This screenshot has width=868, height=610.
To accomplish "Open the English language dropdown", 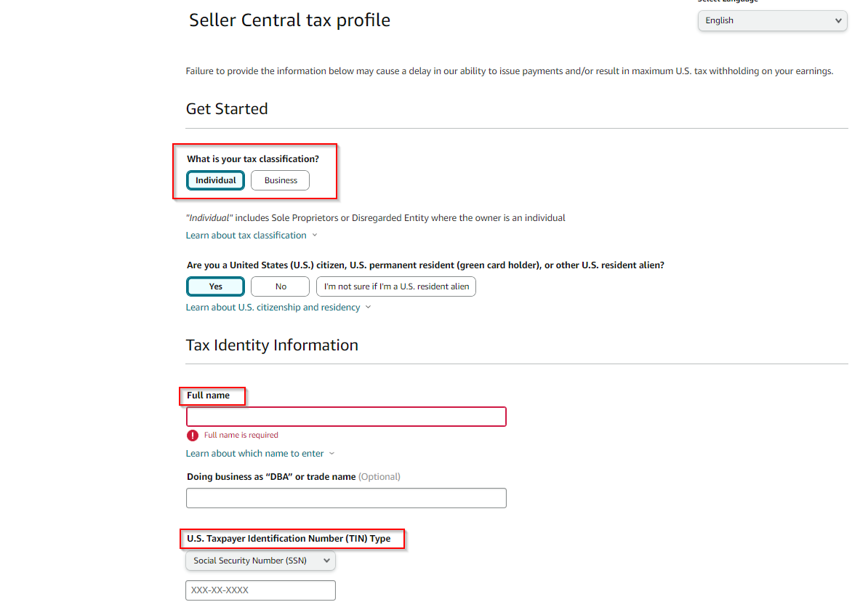I will pos(772,20).
